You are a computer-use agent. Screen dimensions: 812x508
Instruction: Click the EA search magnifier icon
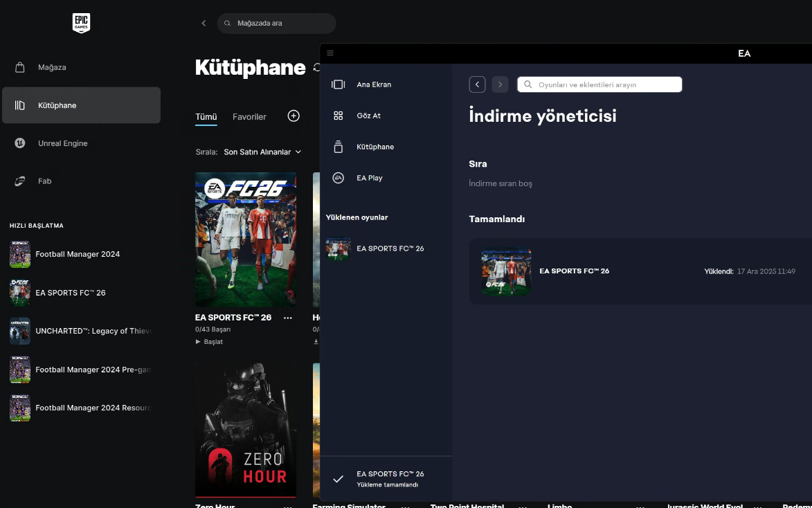pyautogui.click(x=527, y=84)
